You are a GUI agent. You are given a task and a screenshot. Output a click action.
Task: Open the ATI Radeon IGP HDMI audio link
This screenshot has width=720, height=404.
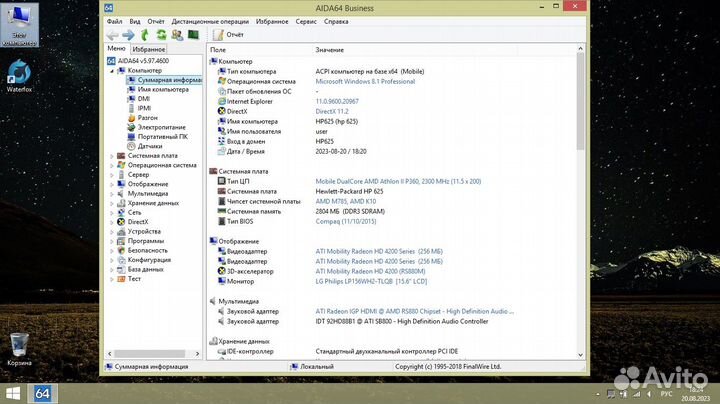(x=414, y=311)
